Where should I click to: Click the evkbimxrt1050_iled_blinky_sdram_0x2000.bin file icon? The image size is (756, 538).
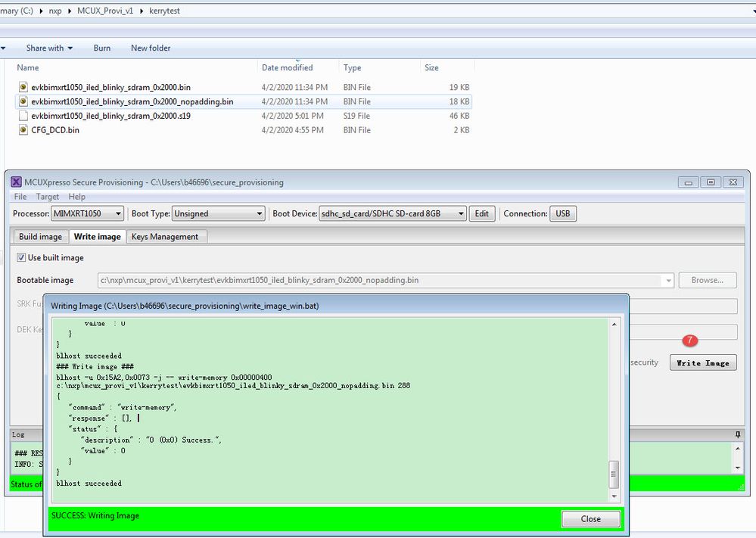point(23,87)
